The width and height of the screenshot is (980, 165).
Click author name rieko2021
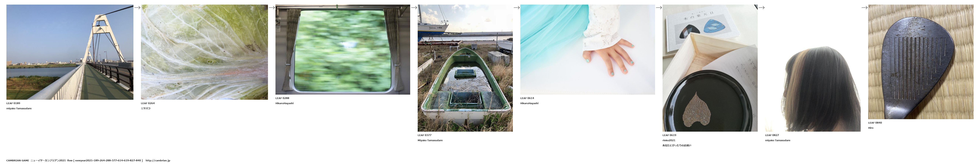[x=669, y=140]
